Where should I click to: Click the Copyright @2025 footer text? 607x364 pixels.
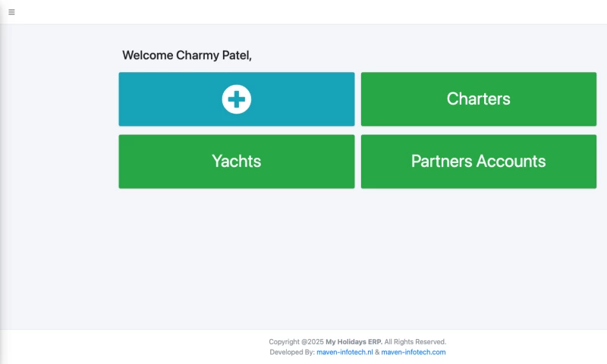(x=296, y=342)
